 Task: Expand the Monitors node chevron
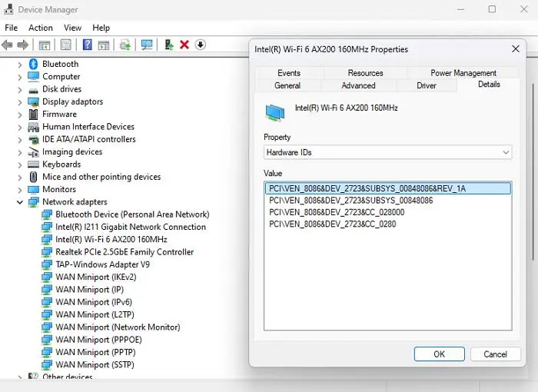coord(19,190)
